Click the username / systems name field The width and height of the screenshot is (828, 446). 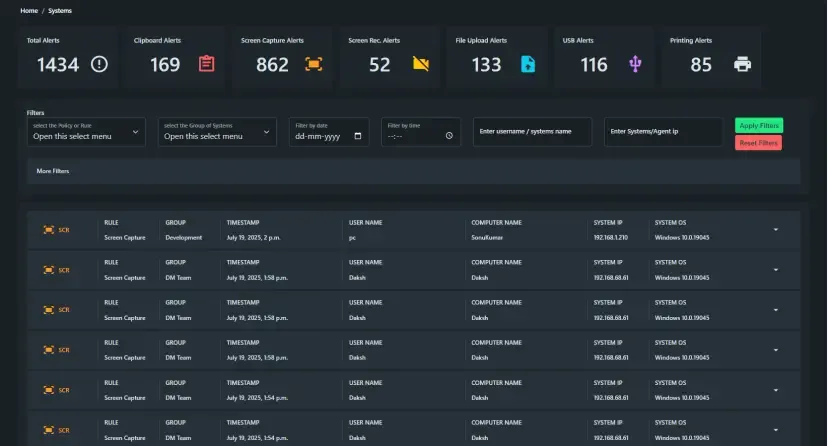532,131
